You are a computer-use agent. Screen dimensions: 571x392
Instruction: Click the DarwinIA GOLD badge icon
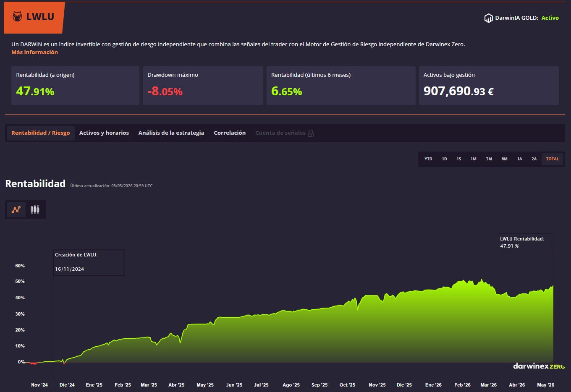[488, 18]
